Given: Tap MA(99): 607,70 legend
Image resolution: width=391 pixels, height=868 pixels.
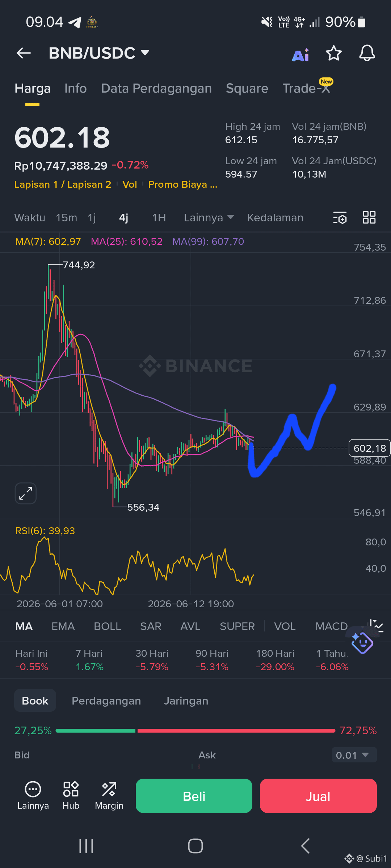Looking at the screenshot, I should (x=208, y=242).
